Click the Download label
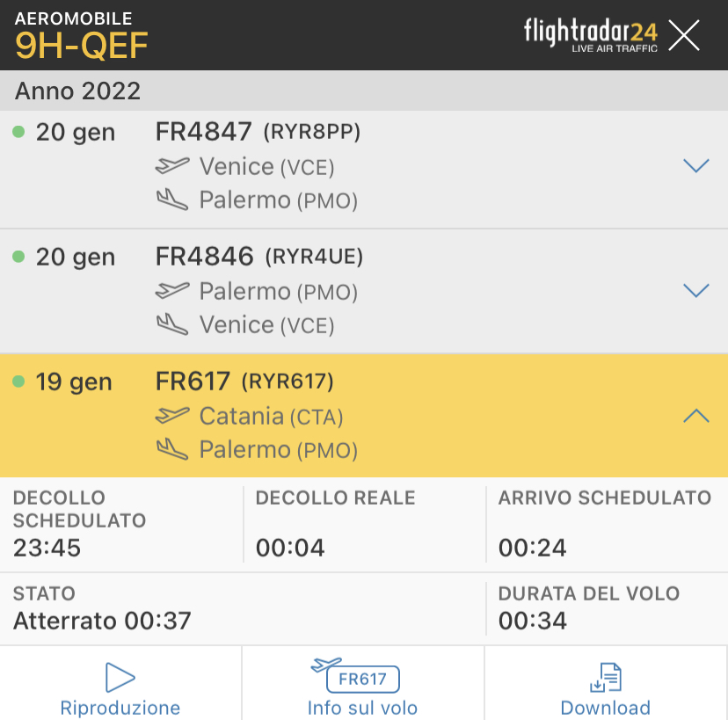The image size is (728, 720). 606,708
